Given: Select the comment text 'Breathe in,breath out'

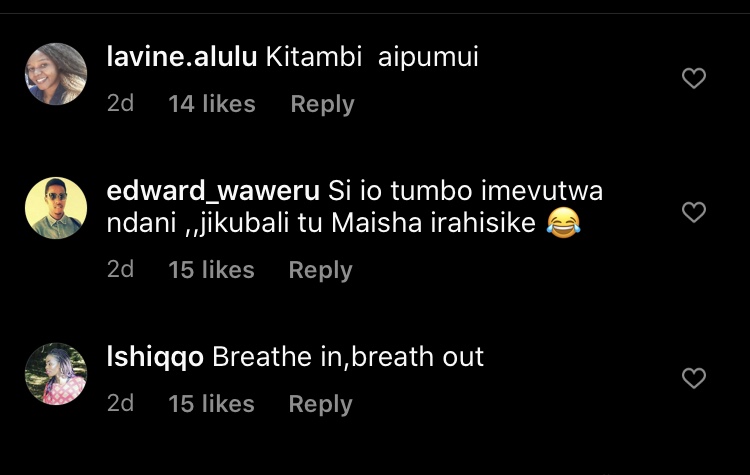Looking at the screenshot, I should click(348, 357).
